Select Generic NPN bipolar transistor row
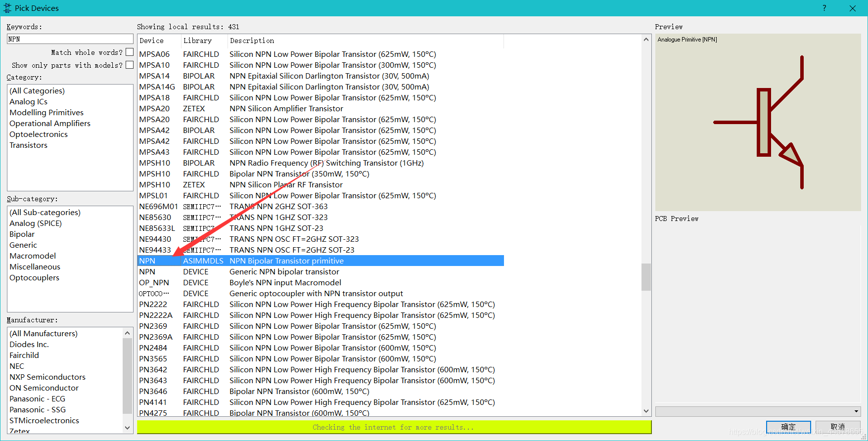This screenshot has height=441, width=868. [x=320, y=271]
